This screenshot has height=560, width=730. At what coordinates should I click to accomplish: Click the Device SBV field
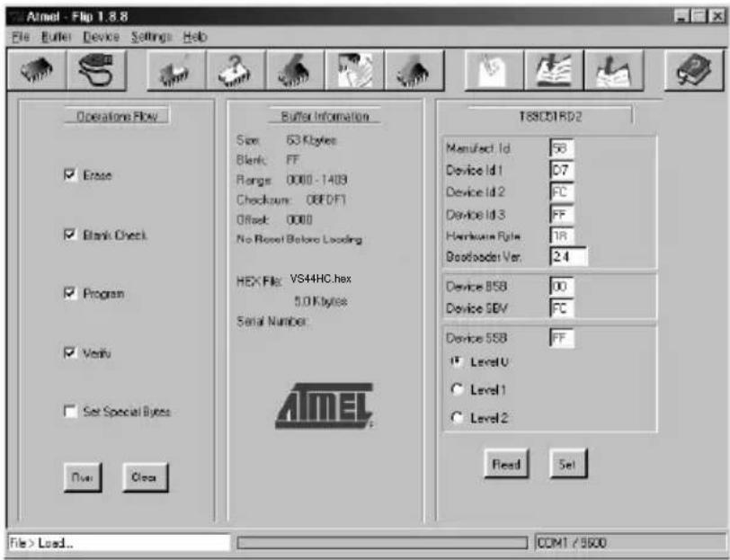click(562, 308)
